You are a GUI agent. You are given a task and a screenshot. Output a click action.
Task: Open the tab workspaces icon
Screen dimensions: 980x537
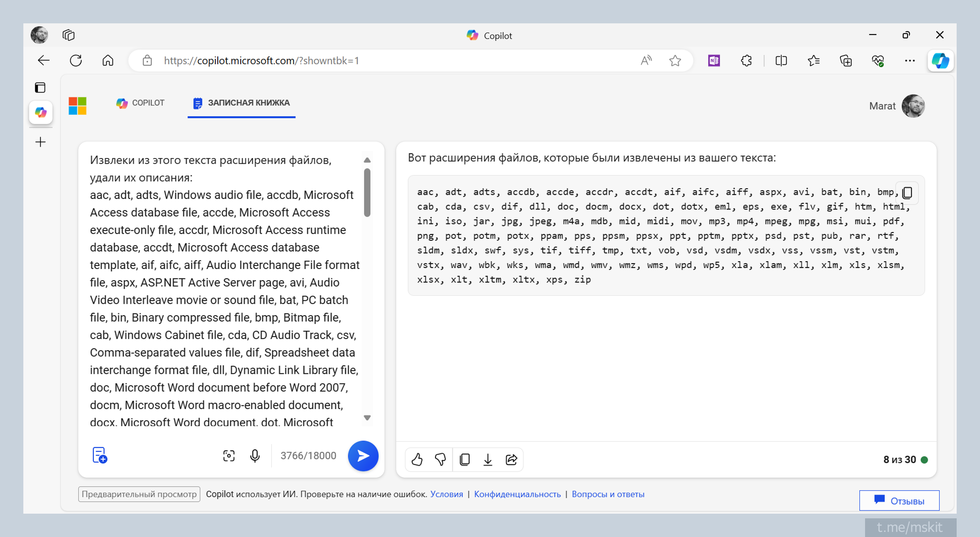(69, 35)
